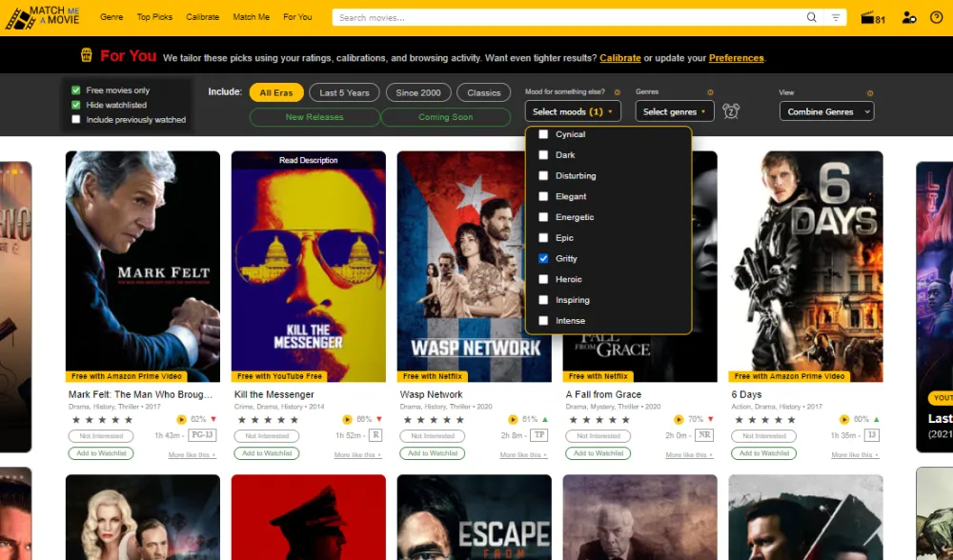This screenshot has height=560, width=953.
Task: Click the play icon beside Kill the Messenger's 66%
Action: pyautogui.click(x=347, y=420)
